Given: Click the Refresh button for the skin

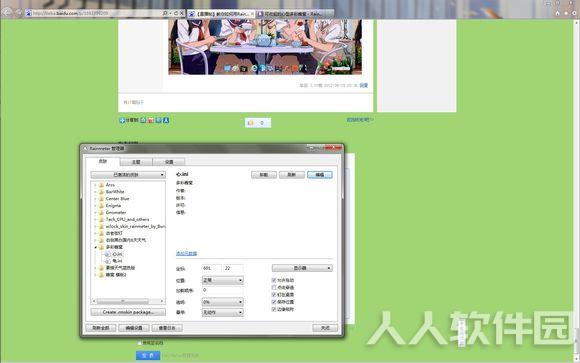Looking at the screenshot, I should point(292,175).
